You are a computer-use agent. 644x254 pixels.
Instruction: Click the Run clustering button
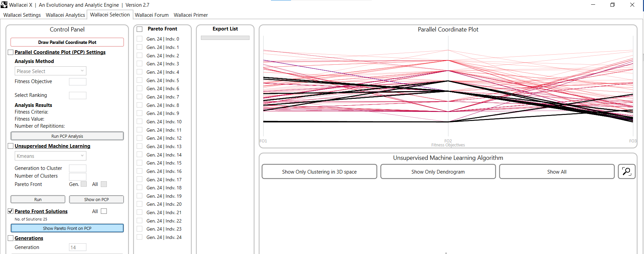click(x=38, y=199)
